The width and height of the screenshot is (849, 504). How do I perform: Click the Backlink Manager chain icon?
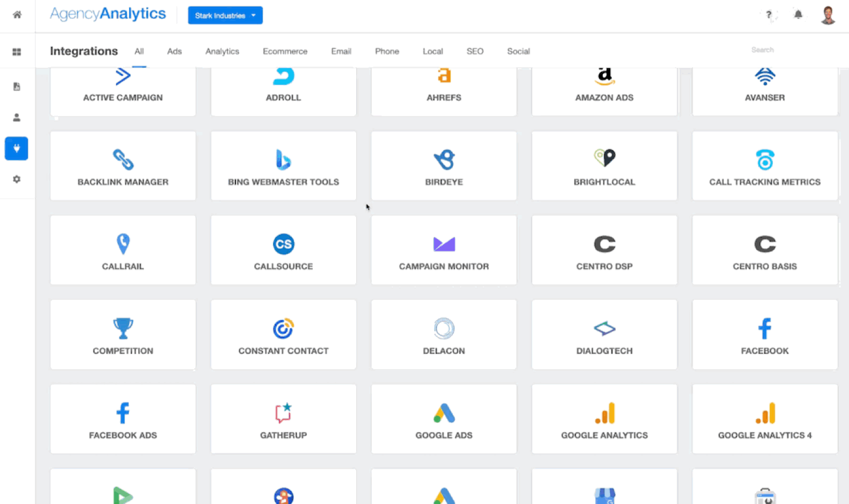coord(123,160)
